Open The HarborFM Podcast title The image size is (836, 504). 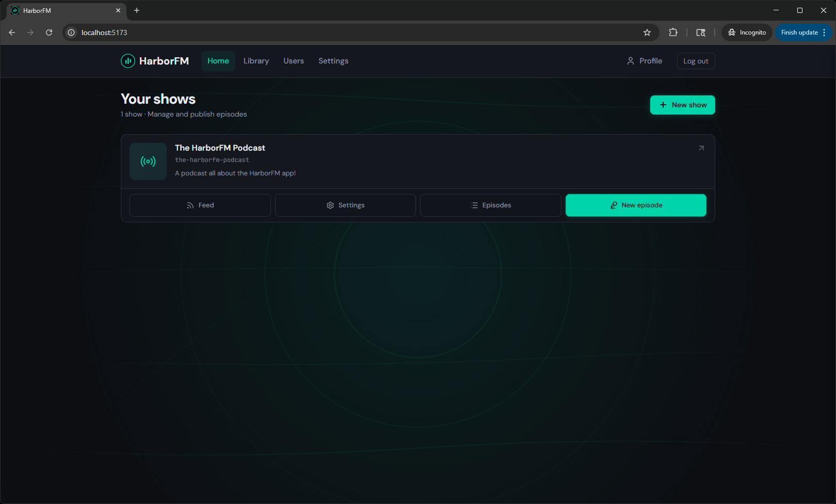tap(220, 148)
